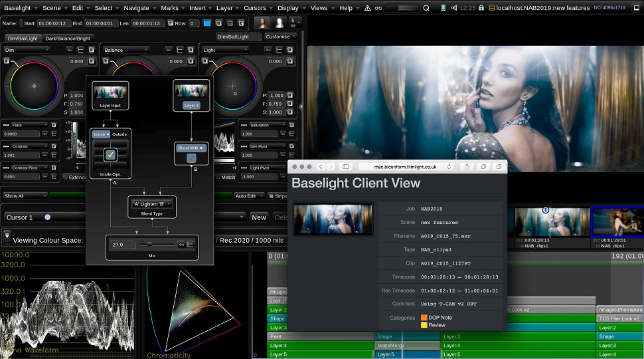Click the green padlock icon
Screen dimensions: 644x359
481,8
